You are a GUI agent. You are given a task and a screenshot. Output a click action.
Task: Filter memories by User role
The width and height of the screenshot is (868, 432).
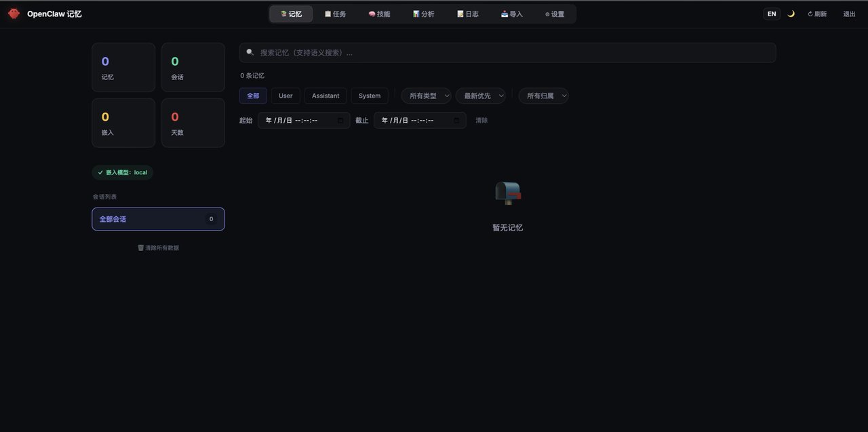285,96
